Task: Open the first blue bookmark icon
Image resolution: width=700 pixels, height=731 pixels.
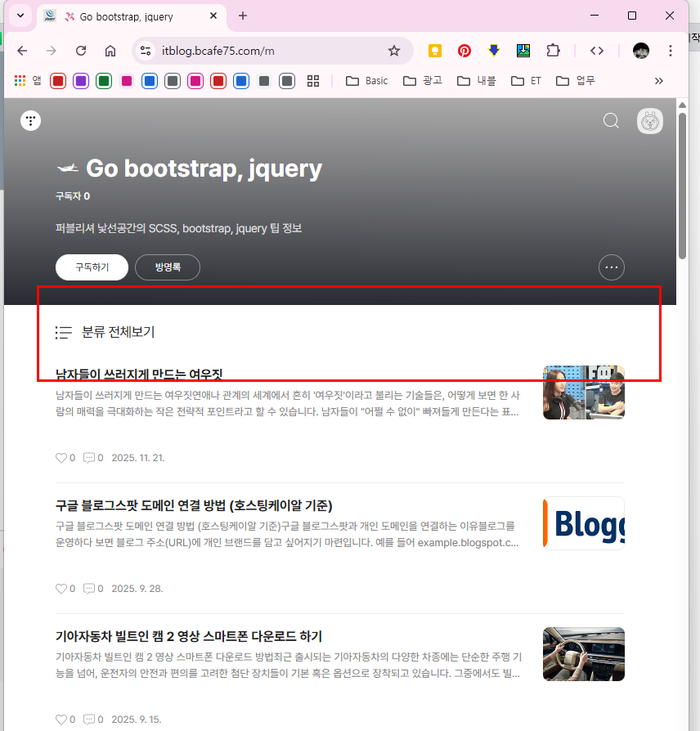Action: click(x=149, y=81)
